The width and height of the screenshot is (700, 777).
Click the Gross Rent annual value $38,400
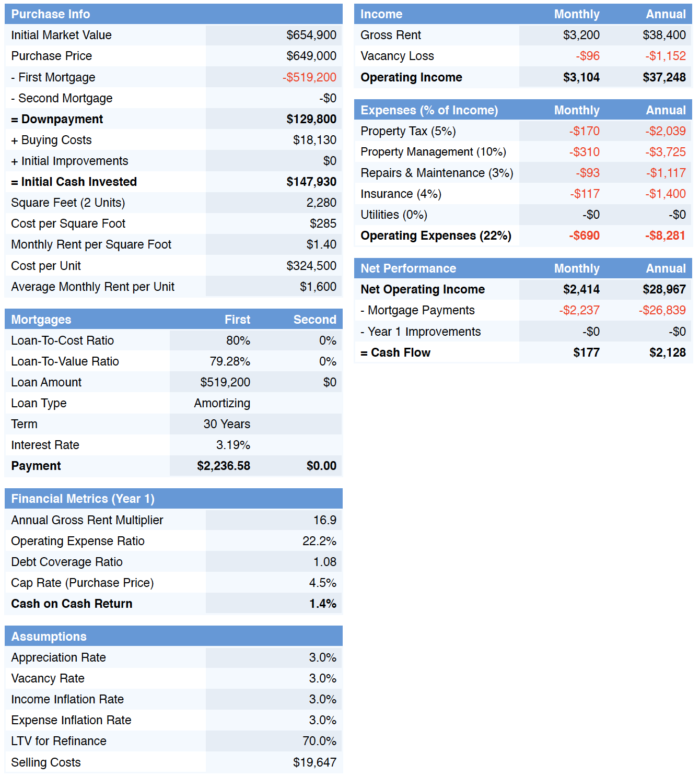point(664,35)
